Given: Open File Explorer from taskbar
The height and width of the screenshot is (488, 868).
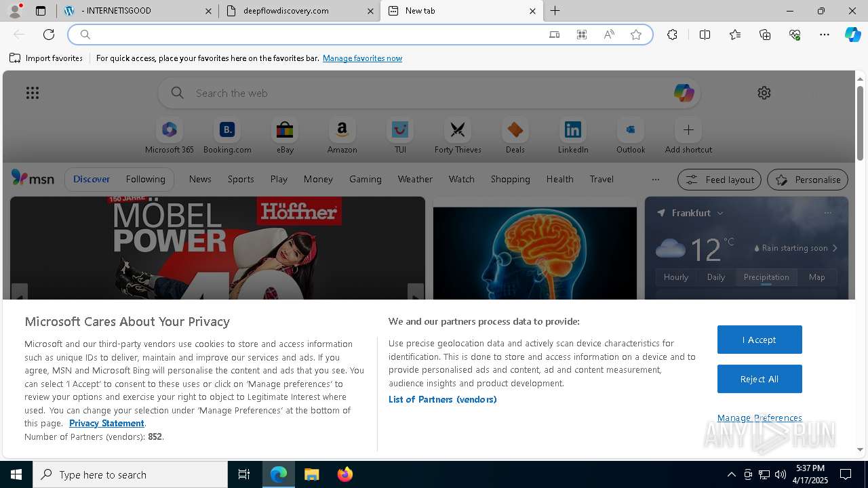Looking at the screenshot, I should tap(312, 474).
